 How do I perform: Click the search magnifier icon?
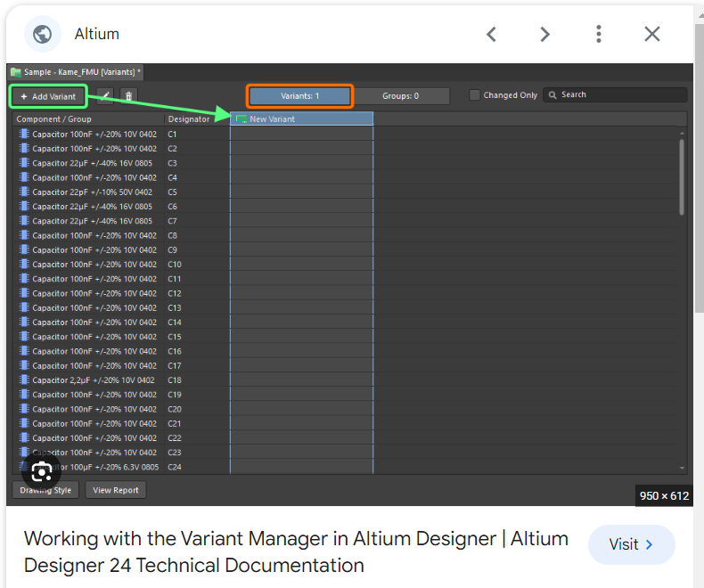point(553,95)
